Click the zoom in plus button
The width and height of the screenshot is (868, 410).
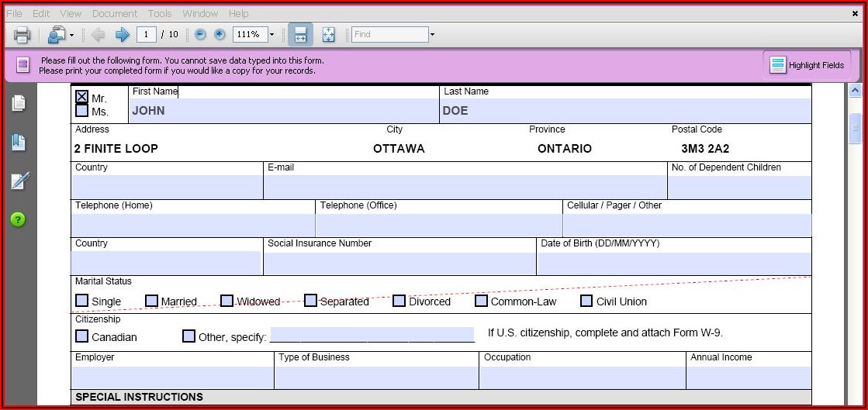pyautogui.click(x=220, y=35)
